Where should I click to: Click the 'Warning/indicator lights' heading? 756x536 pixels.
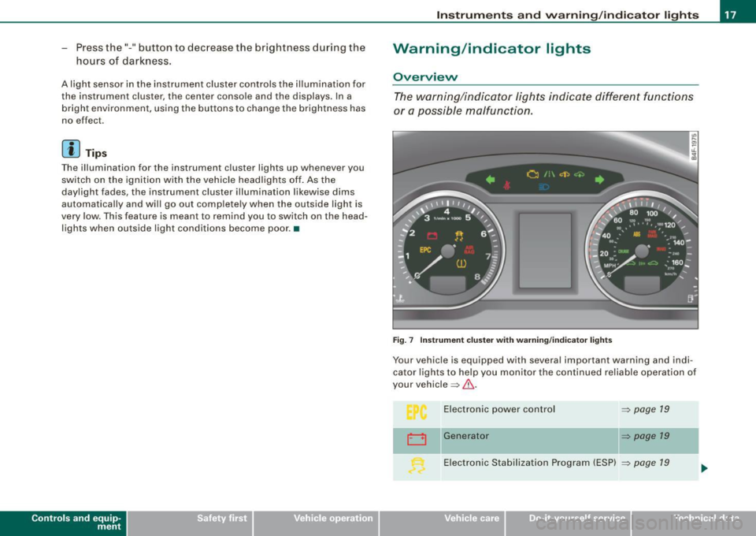[x=491, y=49]
